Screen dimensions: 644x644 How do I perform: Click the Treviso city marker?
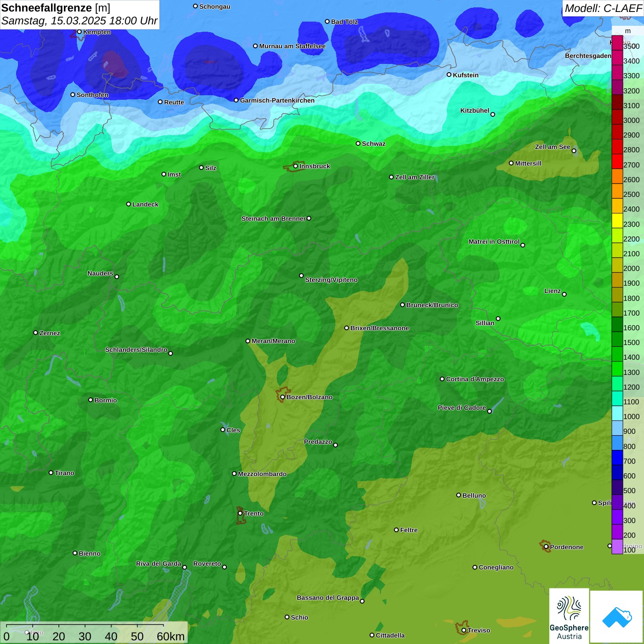tap(464, 631)
